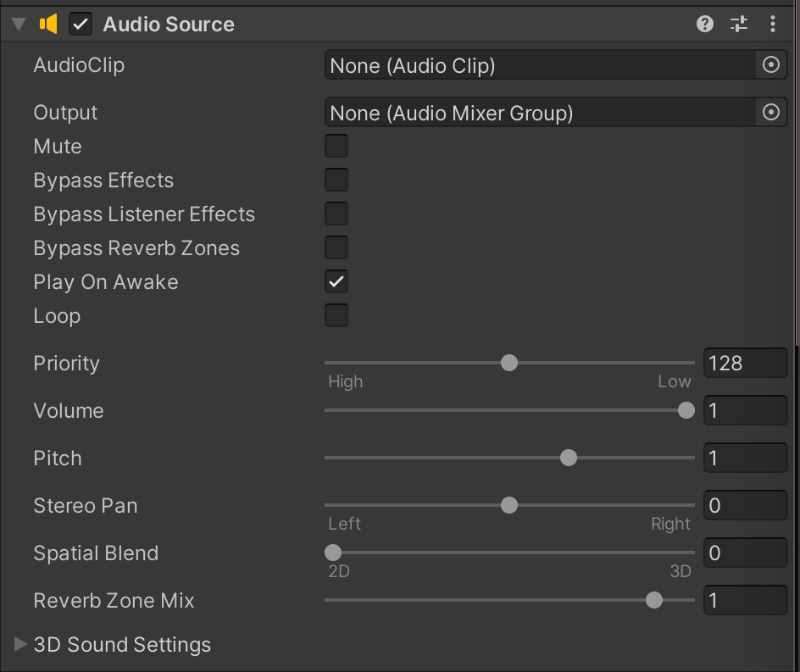Enable the Mute checkbox

click(x=336, y=147)
